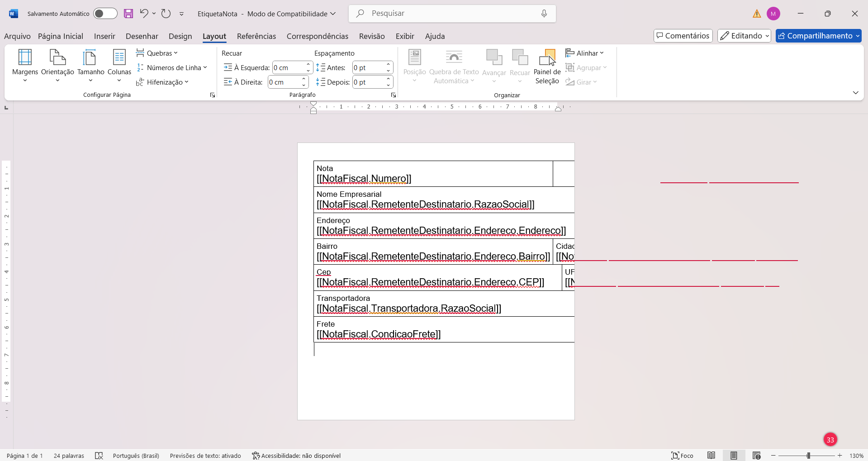This screenshot has width=868, height=461.
Task: Switch to the Inserir tab
Action: 104,36
